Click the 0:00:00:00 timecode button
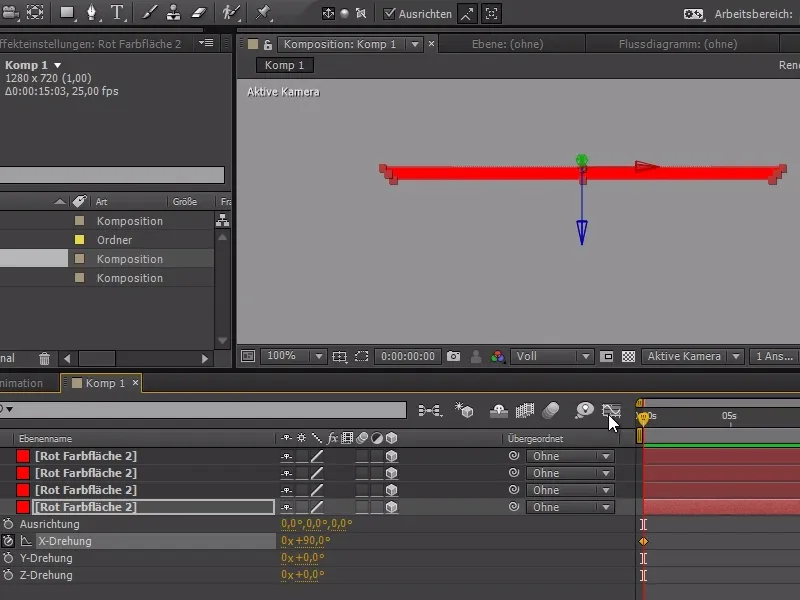This screenshot has height=600, width=800. click(x=407, y=356)
